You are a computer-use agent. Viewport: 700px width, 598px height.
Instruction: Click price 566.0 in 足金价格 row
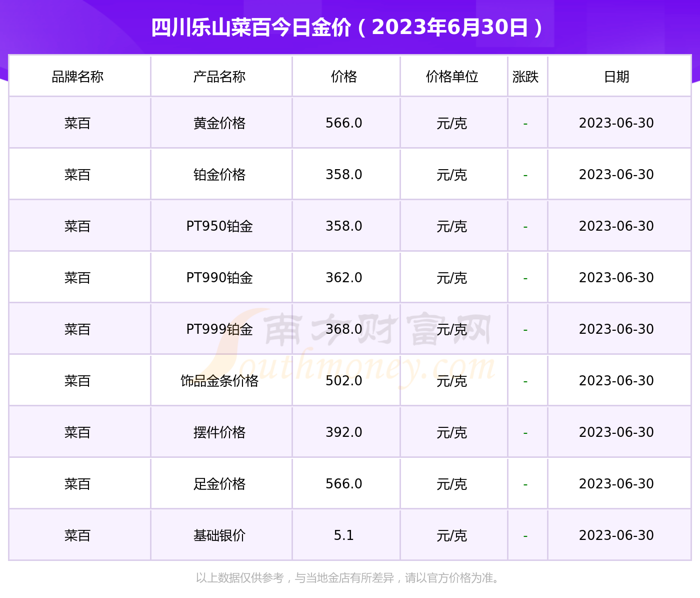[x=344, y=484]
